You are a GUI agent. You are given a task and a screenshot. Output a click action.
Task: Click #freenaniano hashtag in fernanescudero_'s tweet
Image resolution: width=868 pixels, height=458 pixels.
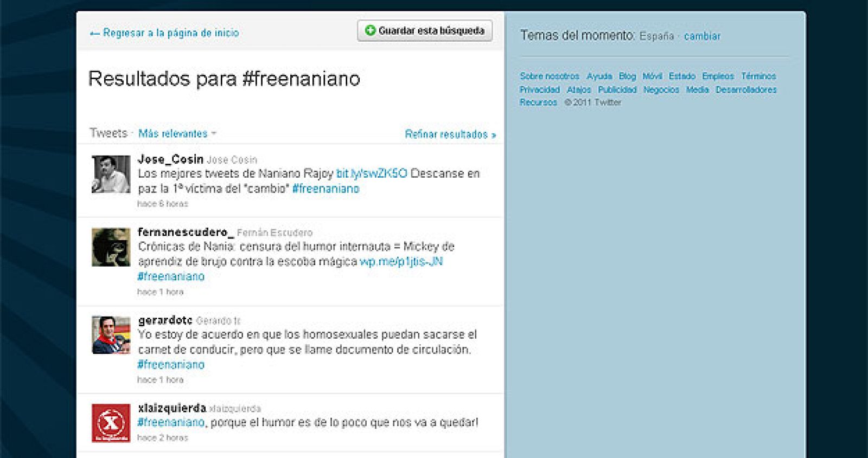171,276
